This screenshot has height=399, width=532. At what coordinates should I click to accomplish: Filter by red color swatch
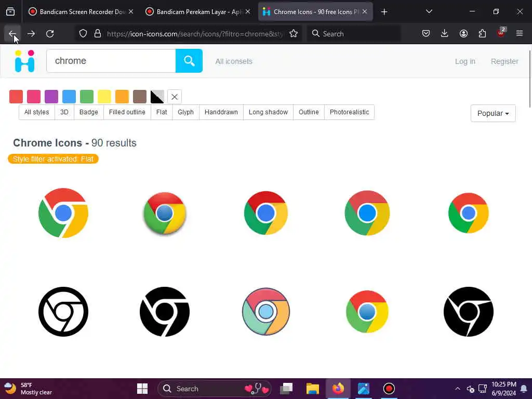pyautogui.click(x=16, y=97)
